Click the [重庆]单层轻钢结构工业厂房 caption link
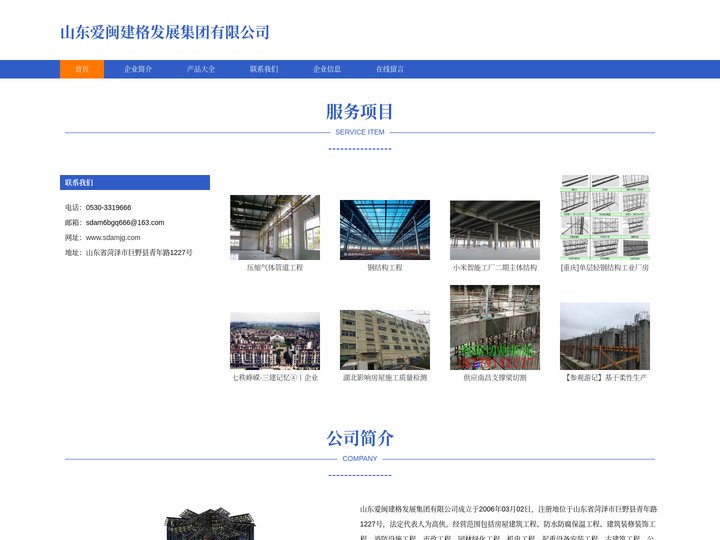This screenshot has height=540, width=720. (x=605, y=268)
